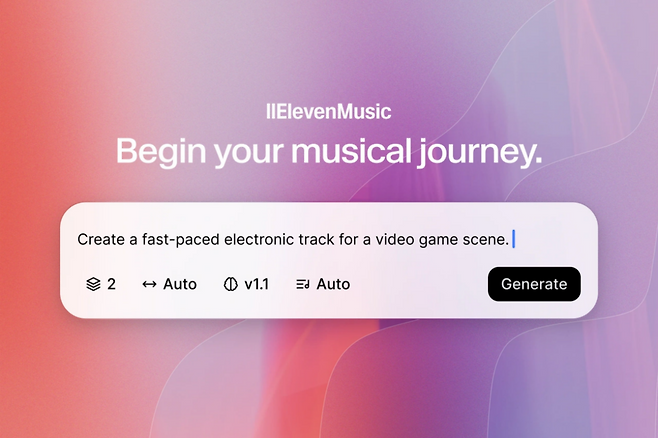Open the lyrics Auto setting label
658x438 pixels.
(x=333, y=284)
